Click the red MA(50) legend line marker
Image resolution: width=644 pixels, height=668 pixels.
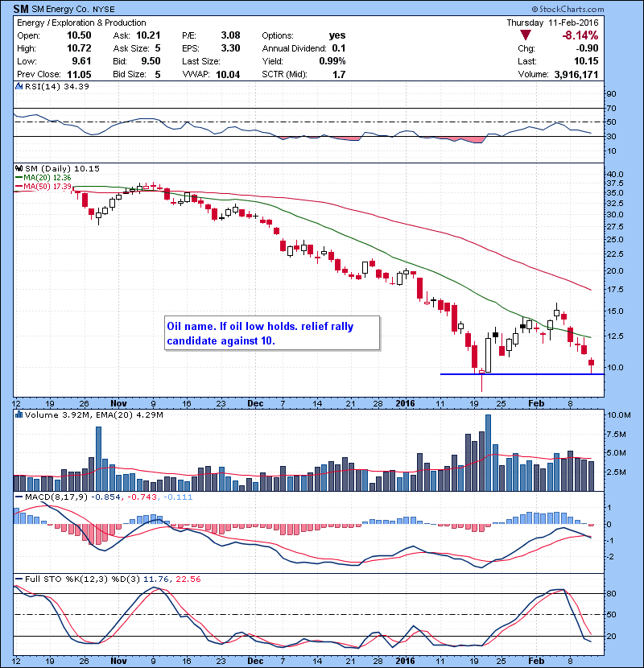pos(19,187)
